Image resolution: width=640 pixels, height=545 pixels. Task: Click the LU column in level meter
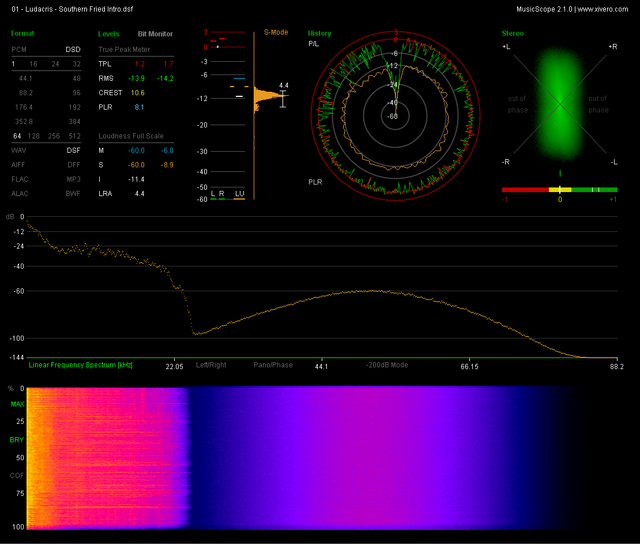tap(239, 194)
